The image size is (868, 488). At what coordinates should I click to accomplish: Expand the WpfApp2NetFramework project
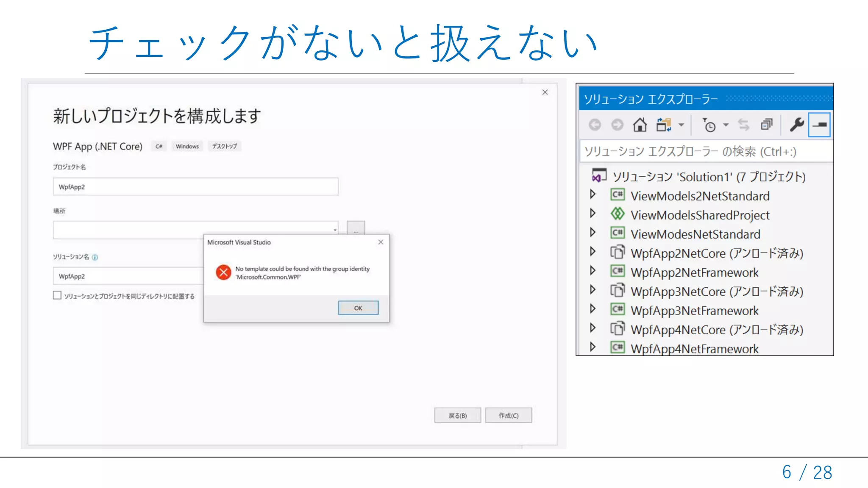(x=593, y=271)
